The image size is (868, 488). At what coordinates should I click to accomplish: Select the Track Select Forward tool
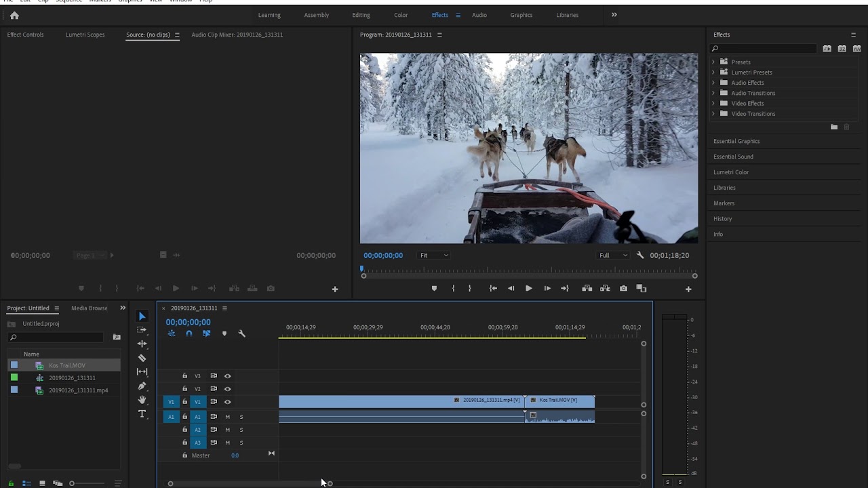pyautogui.click(x=142, y=330)
